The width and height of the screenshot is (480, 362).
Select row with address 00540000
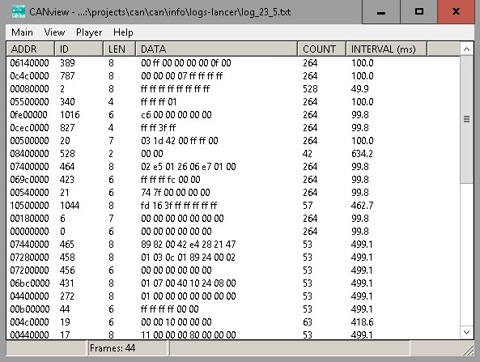[x=233, y=192]
